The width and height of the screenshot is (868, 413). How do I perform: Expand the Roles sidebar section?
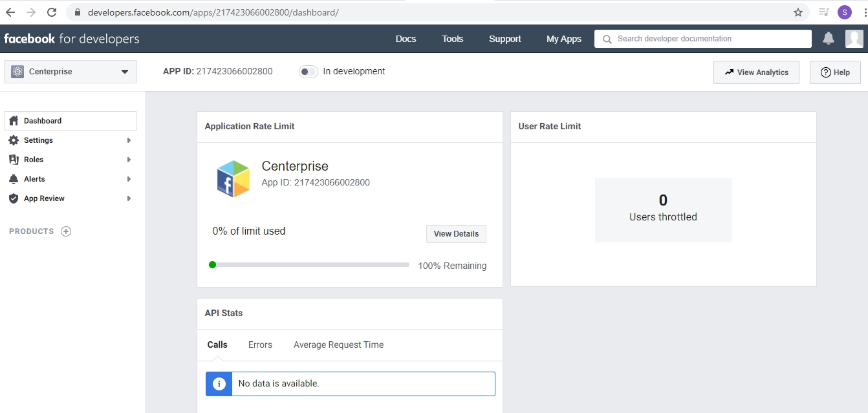[71, 160]
